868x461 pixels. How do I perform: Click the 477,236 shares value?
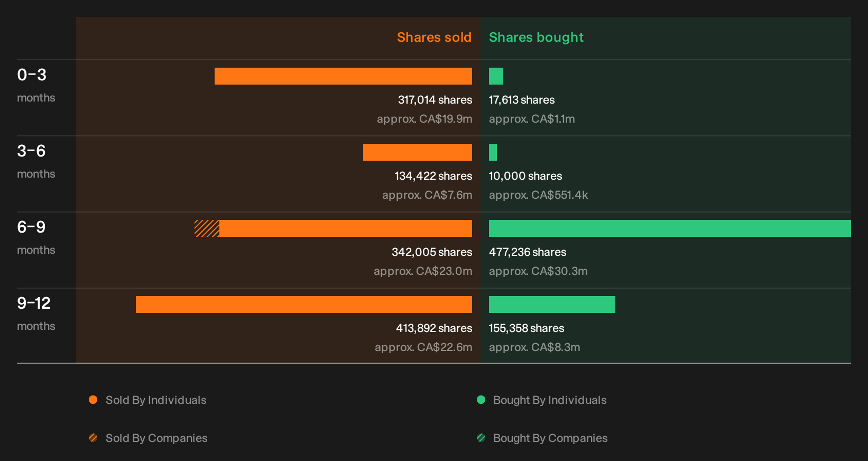click(x=528, y=252)
